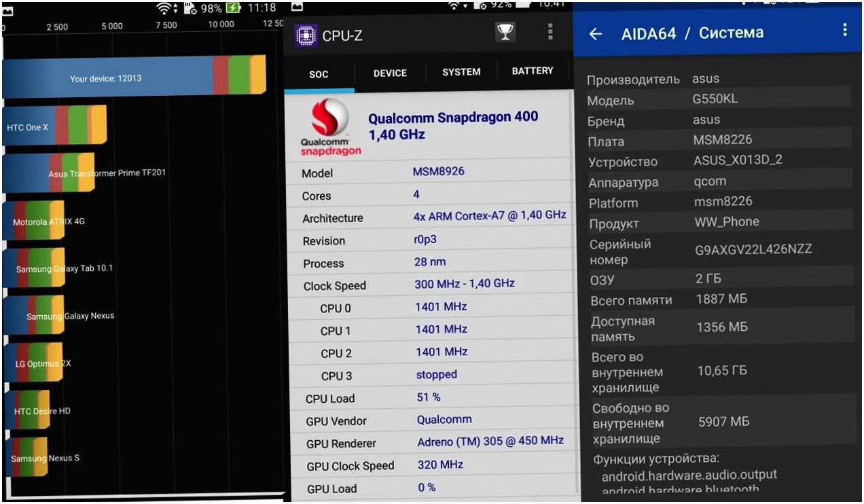
Task: Switch to the BATTERY tab
Action: (x=533, y=71)
